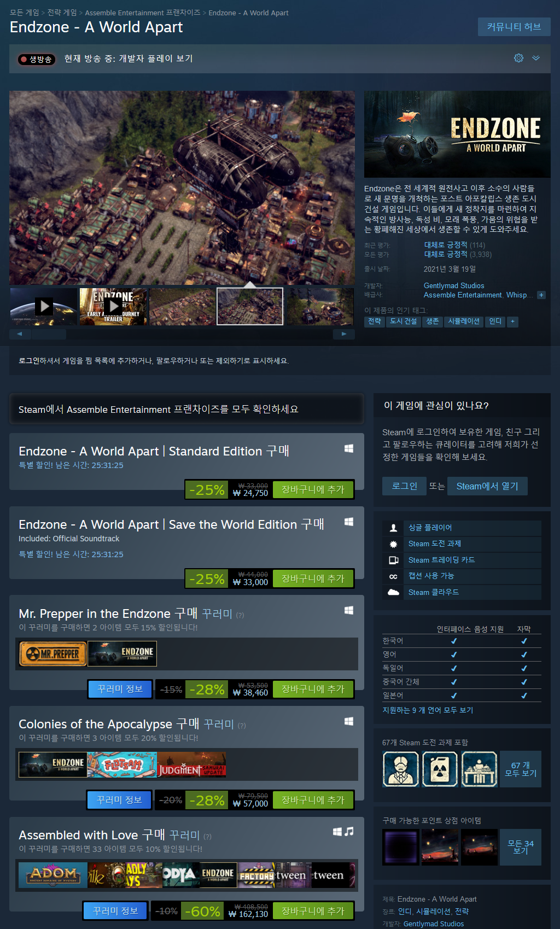Viewport: 560px width, 929px height.
Task: Open Judgment game logo in bundle
Action: 191,764
